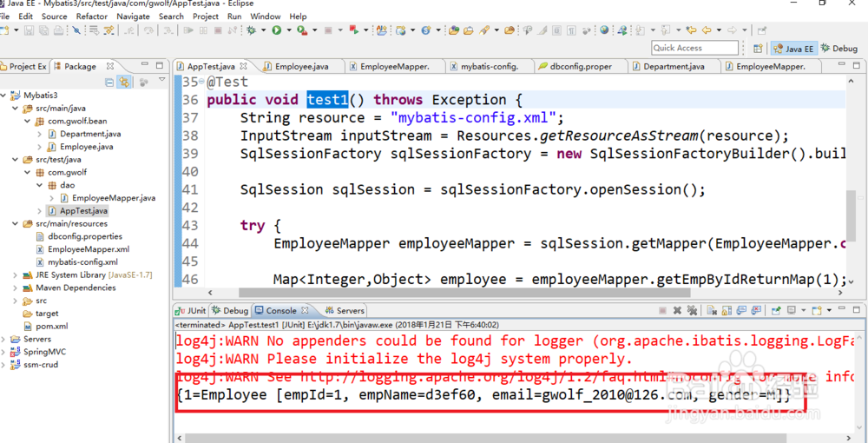Screen dimensions: 868x443
Task: Run the program with the green Run button
Action: point(276,30)
